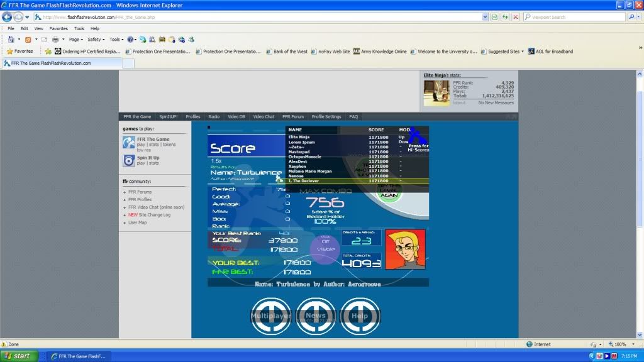Click the Try This Level Again button
Viewport: 644px width, 362px height.
pyautogui.click(x=390, y=194)
